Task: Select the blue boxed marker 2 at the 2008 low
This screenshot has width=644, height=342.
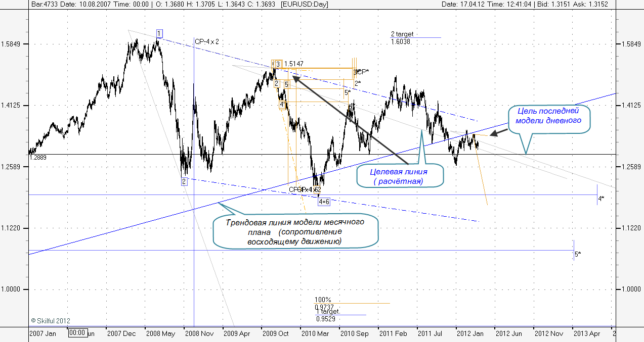Action: pyautogui.click(x=184, y=181)
